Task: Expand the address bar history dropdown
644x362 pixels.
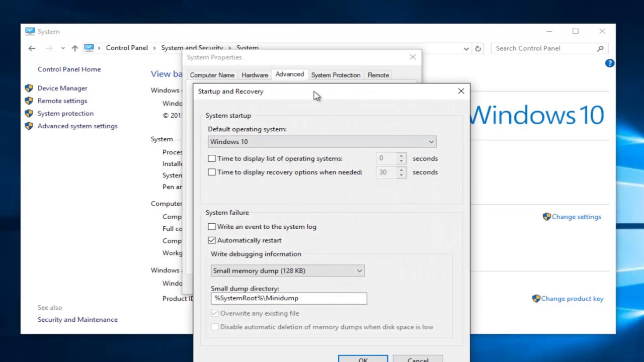Action: click(466, 48)
